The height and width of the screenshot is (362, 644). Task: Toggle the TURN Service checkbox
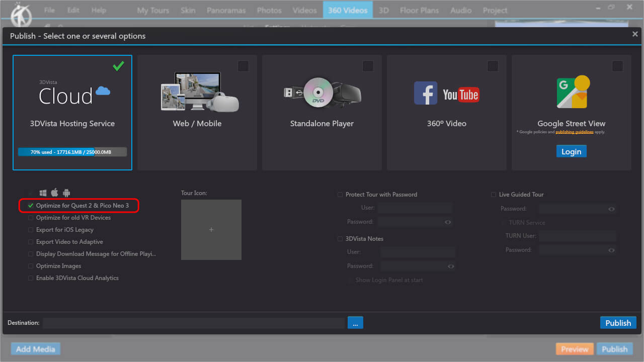[503, 223]
